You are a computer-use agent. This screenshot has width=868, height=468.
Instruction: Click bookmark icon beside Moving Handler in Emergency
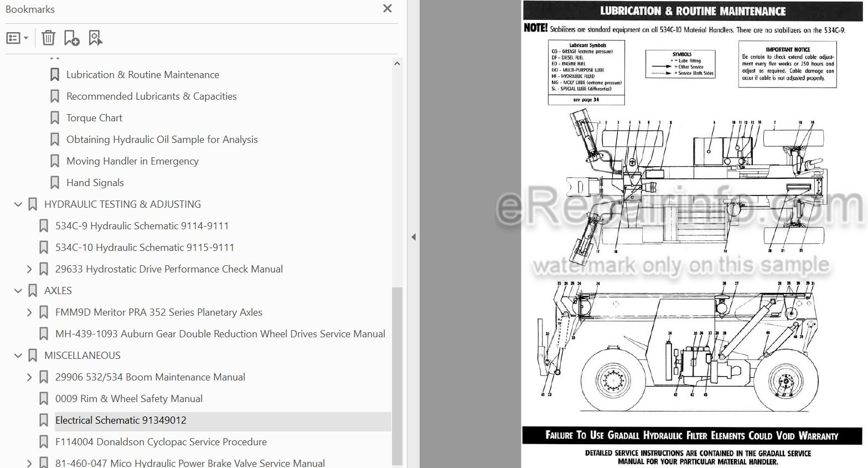[x=55, y=161]
